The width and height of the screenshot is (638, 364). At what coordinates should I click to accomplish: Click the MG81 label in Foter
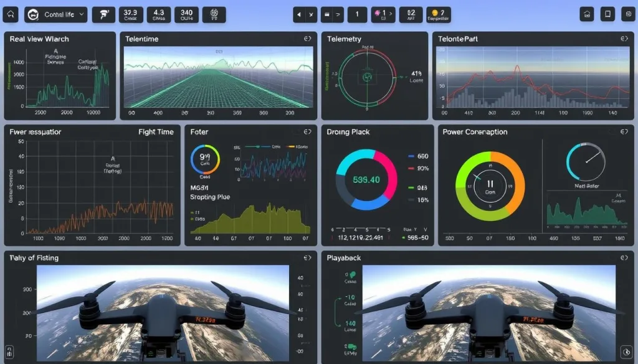[x=199, y=188]
